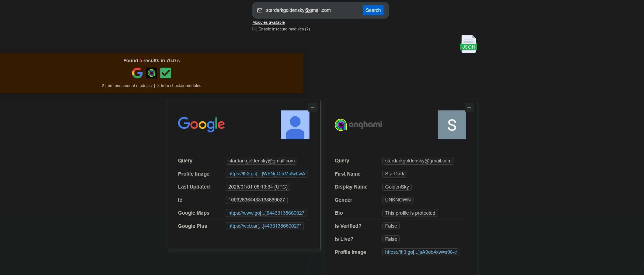
Task: Select the Anghami card Query email value
Action: coord(418,161)
